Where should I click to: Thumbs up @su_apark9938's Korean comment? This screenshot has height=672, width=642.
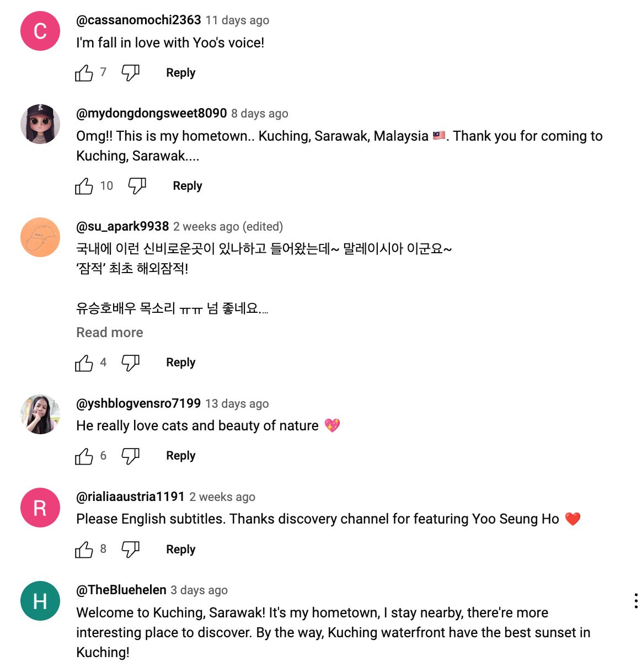84,362
